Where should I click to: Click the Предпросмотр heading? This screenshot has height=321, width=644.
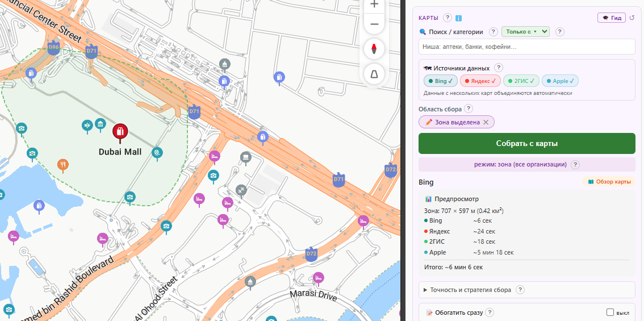[x=457, y=199]
